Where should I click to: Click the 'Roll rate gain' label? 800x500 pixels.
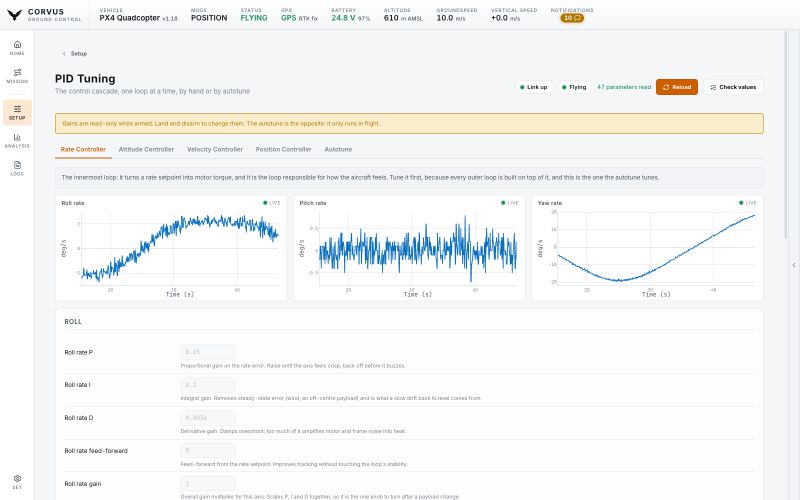(x=83, y=484)
